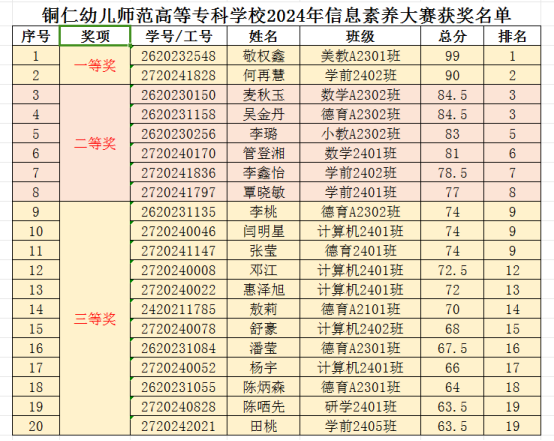Click the student number 2720241797
Viewport: 554px width, 441px height.
pyautogui.click(x=179, y=192)
